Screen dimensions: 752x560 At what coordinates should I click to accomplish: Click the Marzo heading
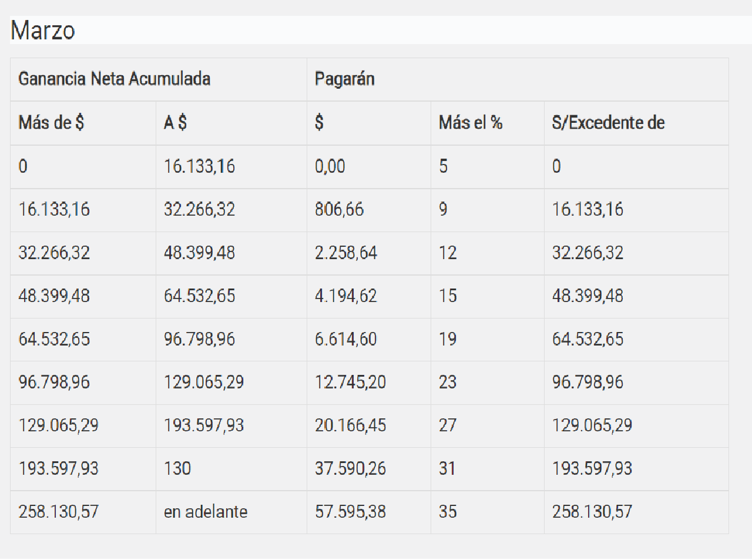pyautogui.click(x=43, y=31)
